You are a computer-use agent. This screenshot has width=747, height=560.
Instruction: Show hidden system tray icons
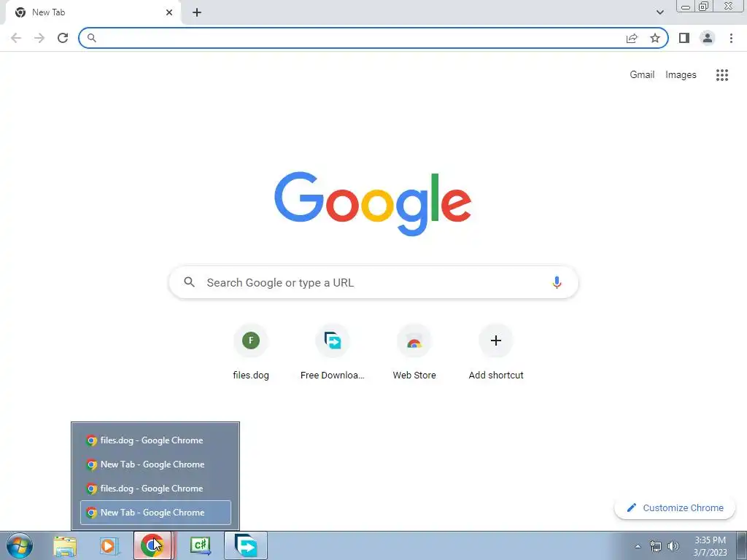[x=638, y=546]
